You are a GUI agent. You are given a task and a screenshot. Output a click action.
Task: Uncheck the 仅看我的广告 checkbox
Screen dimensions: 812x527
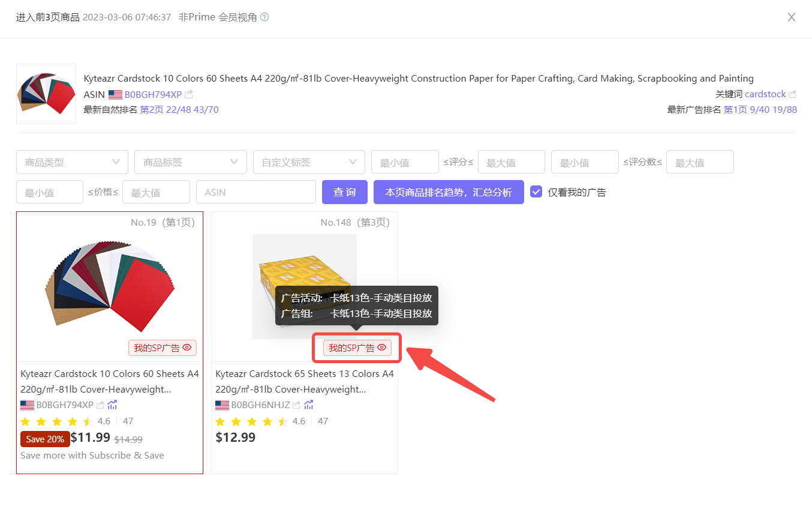(536, 191)
